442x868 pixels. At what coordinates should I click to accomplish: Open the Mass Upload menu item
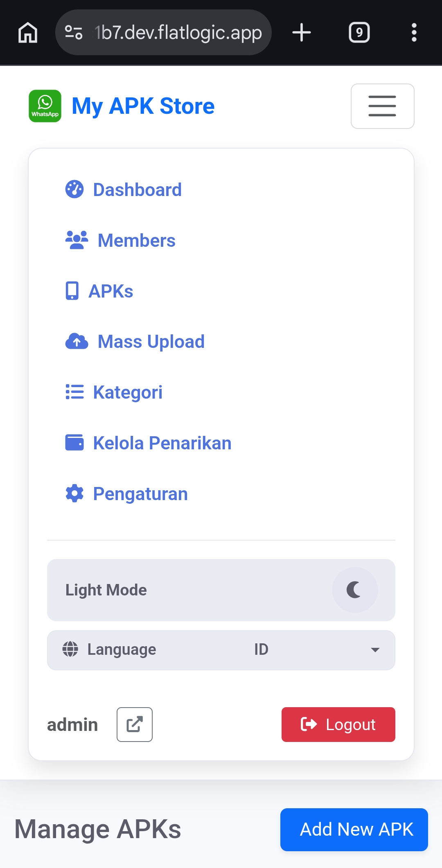point(151,342)
